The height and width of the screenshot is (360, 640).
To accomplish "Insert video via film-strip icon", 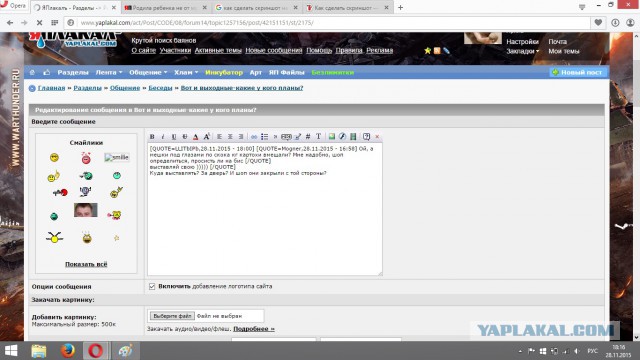I will tap(353, 137).
